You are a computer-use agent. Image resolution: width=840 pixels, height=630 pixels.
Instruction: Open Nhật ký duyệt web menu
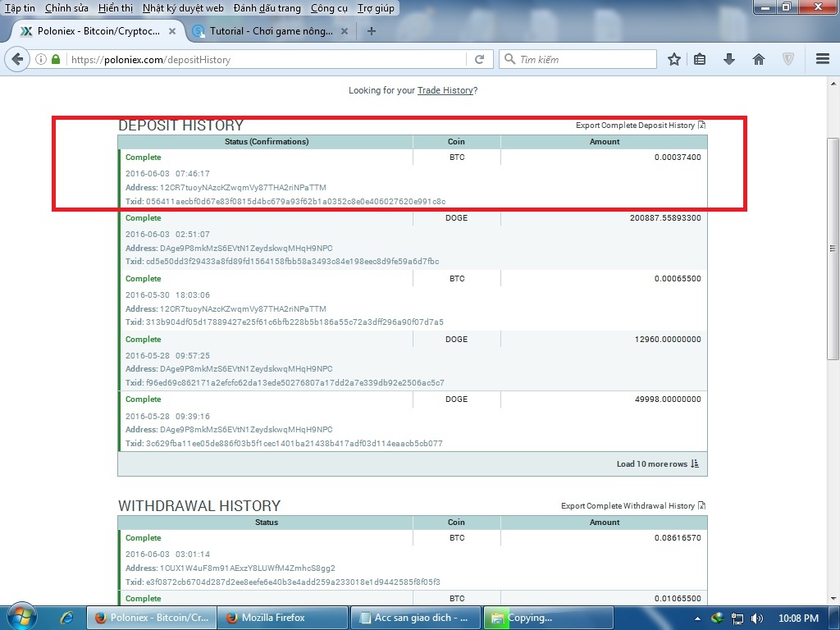tap(183, 8)
